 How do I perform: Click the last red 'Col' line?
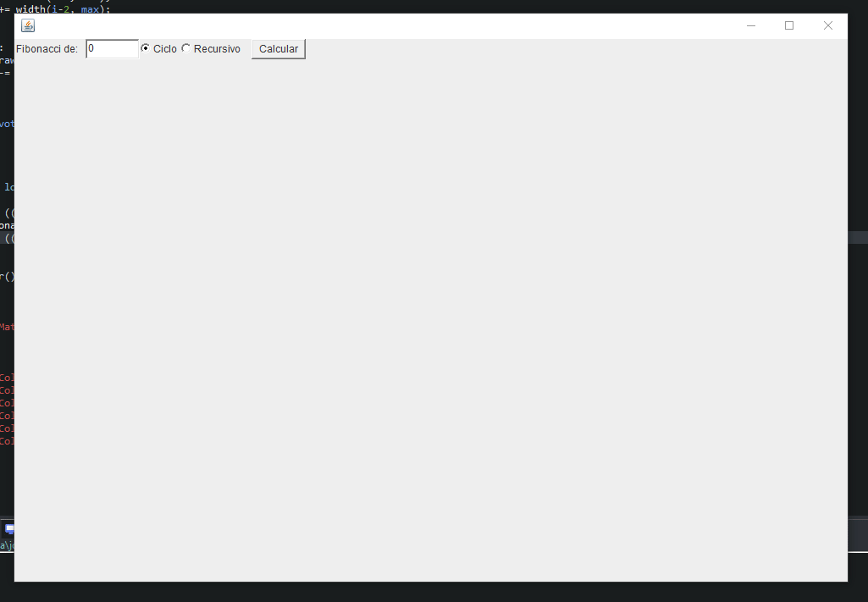click(7, 441)
